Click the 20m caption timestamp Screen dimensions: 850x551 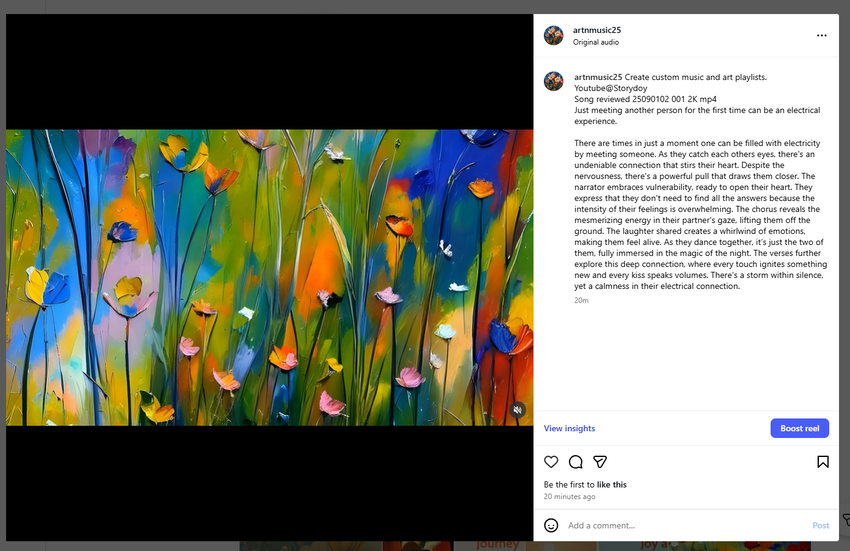[x=581, y=300]
